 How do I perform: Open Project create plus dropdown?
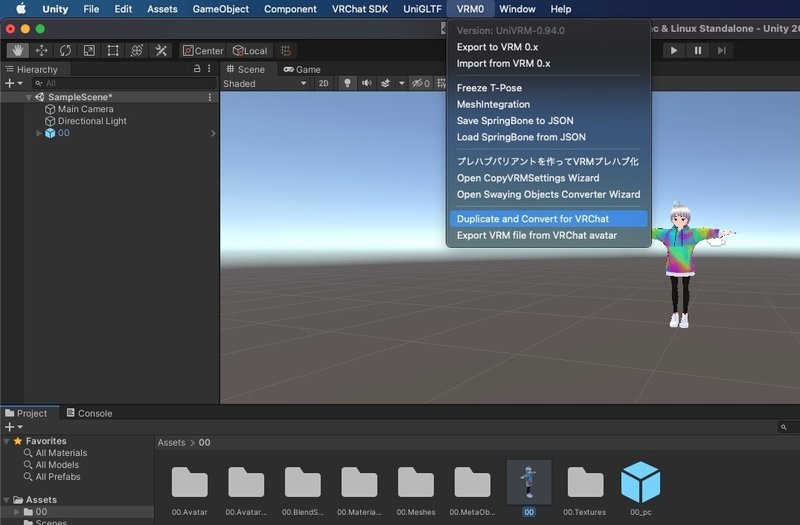coord(13,427)
